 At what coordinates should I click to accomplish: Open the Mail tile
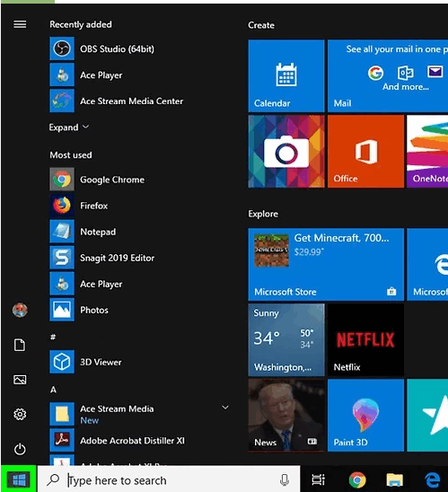tap(388, 75)
